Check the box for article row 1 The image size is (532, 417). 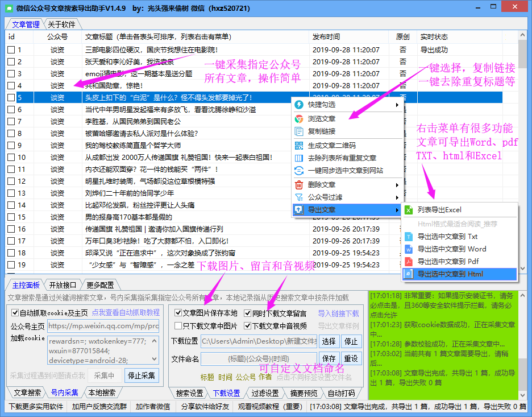click(x=11, y=50)
